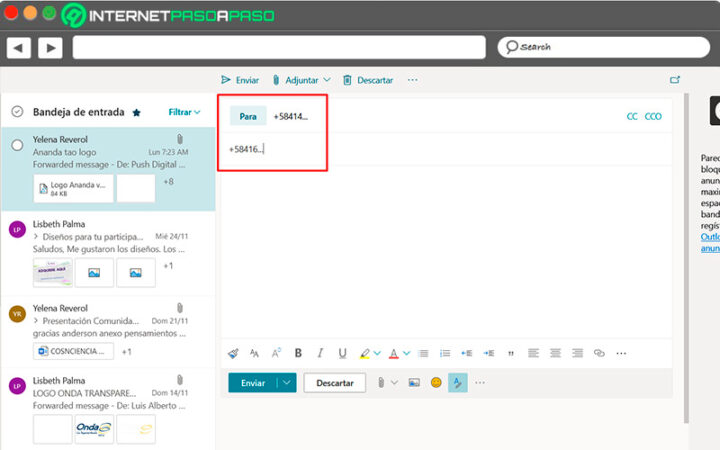Toggle select-all circle beside Bandeja de entrada
Image resolution: width=720 pixels, height=450 pixels.
(x=17, y=112)
